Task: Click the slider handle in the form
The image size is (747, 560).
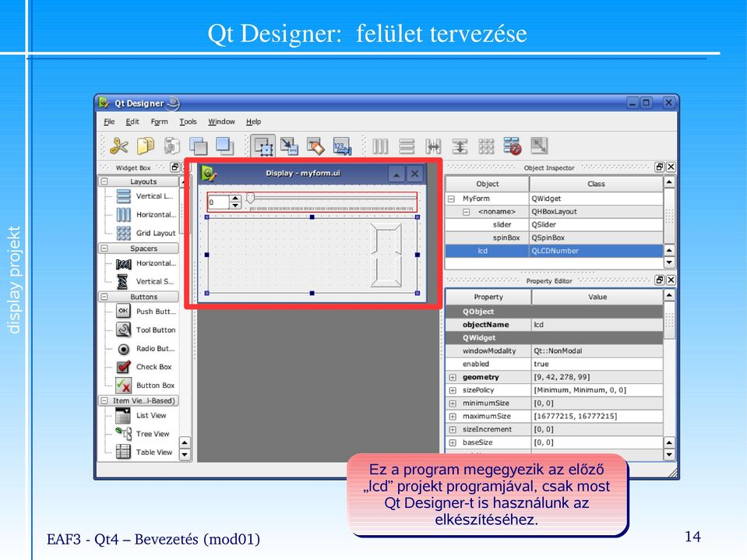Action: click(x=250, y=198)
